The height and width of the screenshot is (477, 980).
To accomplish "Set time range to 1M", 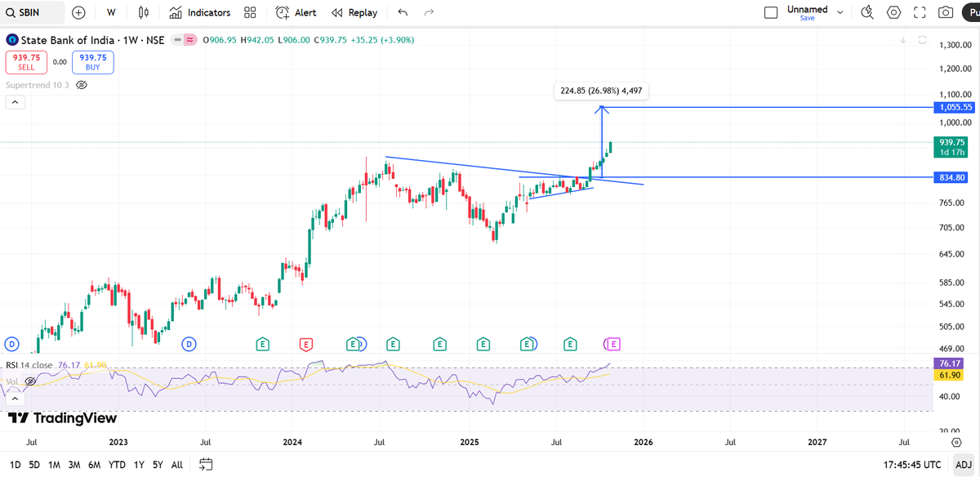I will tap(54, 465).
